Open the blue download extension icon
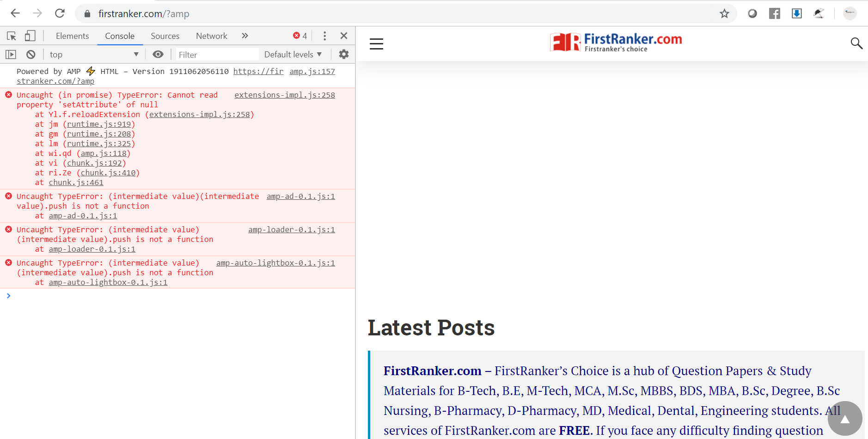The width and height of the screenshot is (868, 439). tap(797, 14)
